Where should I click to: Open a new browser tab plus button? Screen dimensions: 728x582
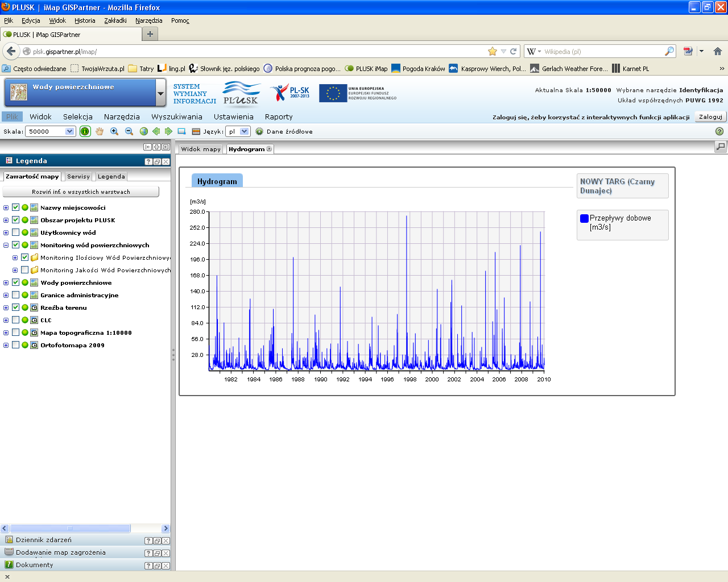pyautogui.click(x=150, y=34)
